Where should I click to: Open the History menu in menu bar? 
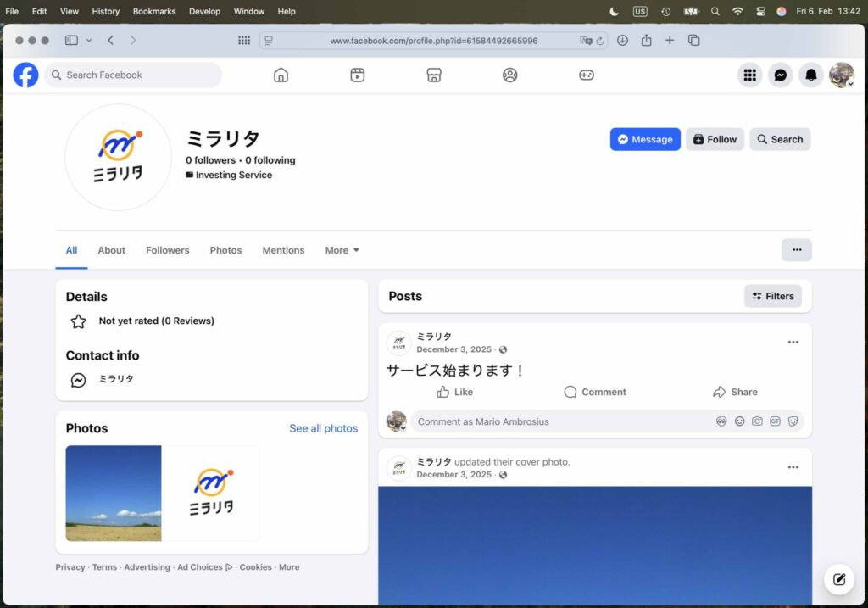[x=105, y=11]
